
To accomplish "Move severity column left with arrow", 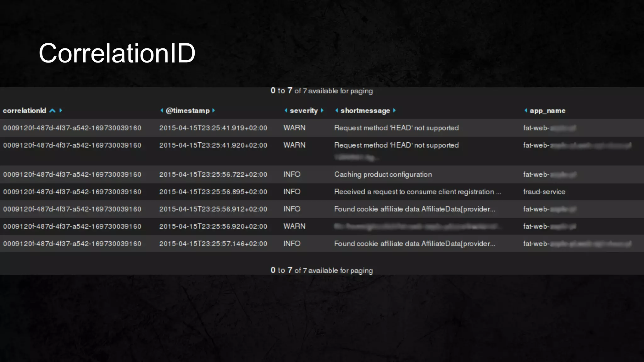I will pos(286,110).
